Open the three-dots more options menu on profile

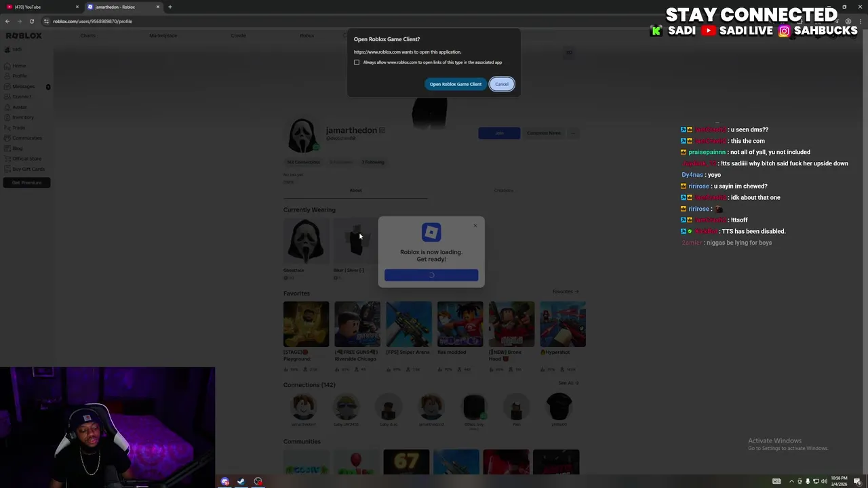[573, 133]
